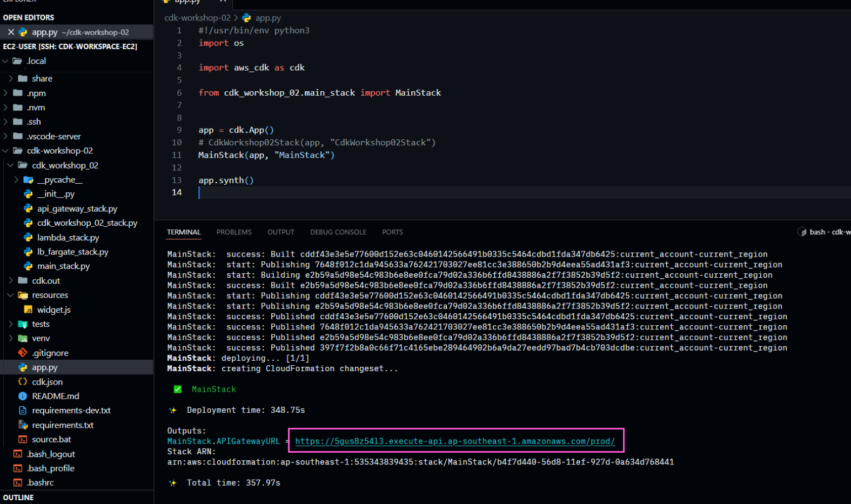The image size is (851, 504).
Task: Open README.md file name in explorer
Action: tap(56, 396)
